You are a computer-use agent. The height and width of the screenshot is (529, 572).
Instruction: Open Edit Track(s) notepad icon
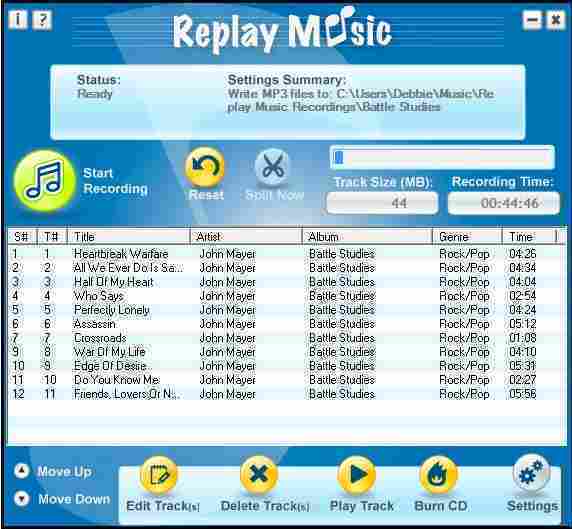click(x=158, y=475)
